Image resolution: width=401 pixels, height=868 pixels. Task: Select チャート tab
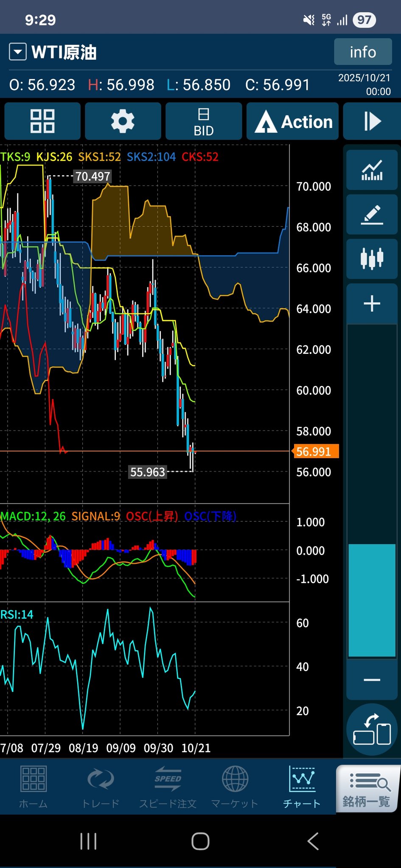[x=302, y=787]
